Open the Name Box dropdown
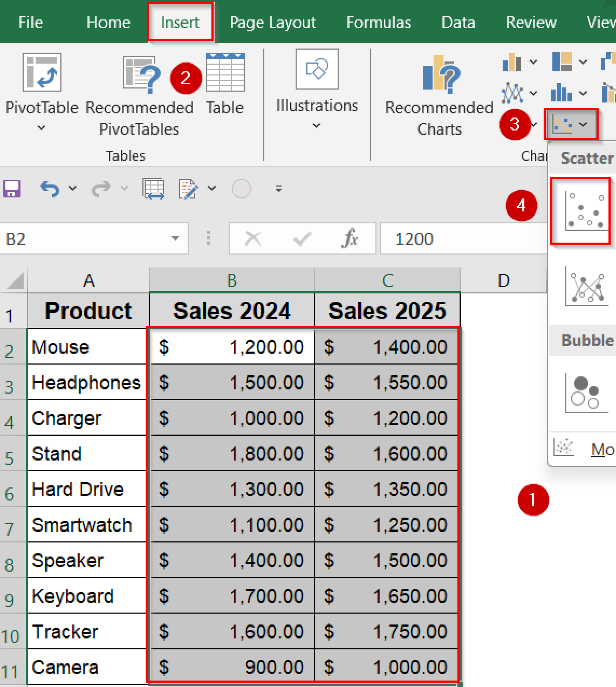Viewport: 616px width, 687px height. click(x=175, y=238)
